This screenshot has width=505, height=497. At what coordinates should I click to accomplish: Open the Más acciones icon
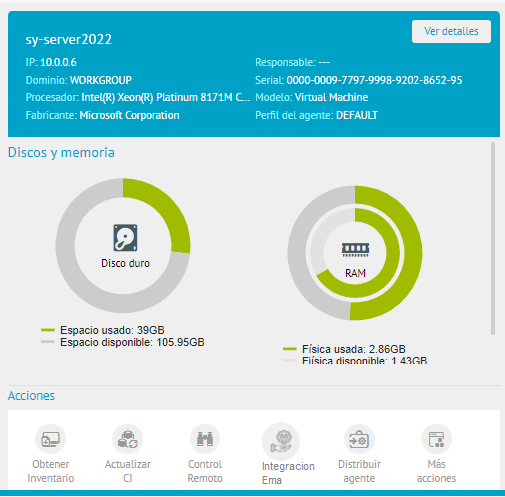tap(436, 439)
